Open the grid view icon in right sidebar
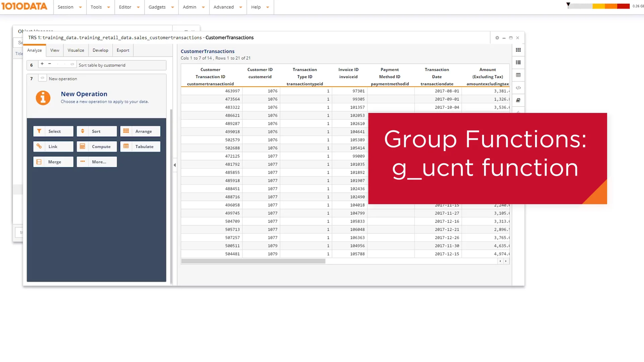The width and height of the screenshot is (644, 362). point(518,50)
